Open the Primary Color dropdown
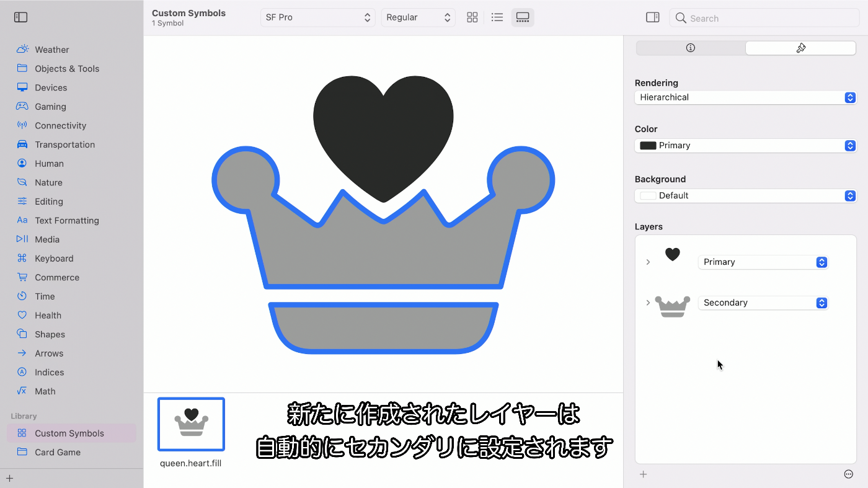Screen dimensions: 868x488 pos(745,146)
